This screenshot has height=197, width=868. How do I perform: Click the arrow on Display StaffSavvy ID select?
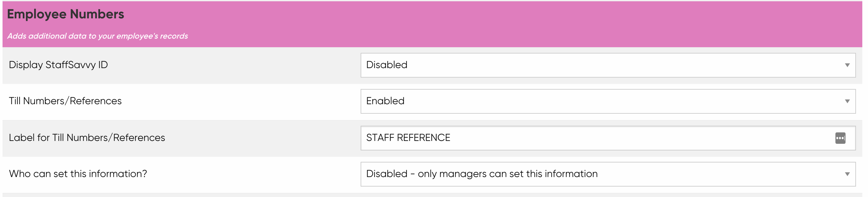click(847, 65)
